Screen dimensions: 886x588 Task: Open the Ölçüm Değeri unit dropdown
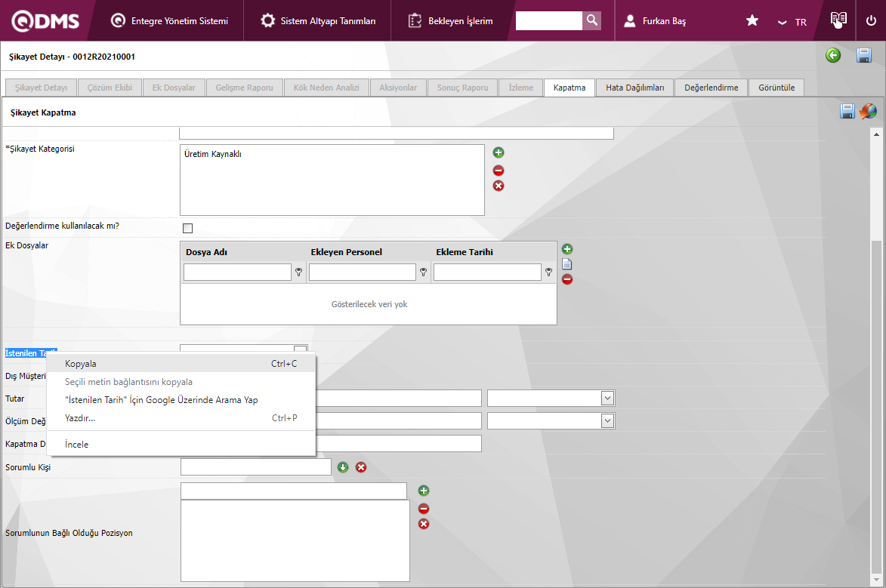pyautogui.click(x=551, y=420)
